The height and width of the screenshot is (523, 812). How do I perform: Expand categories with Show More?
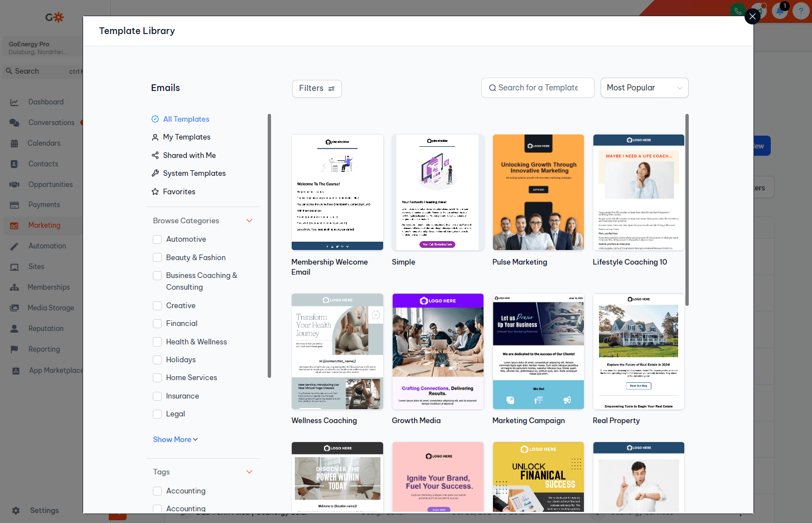click(175, 439)
